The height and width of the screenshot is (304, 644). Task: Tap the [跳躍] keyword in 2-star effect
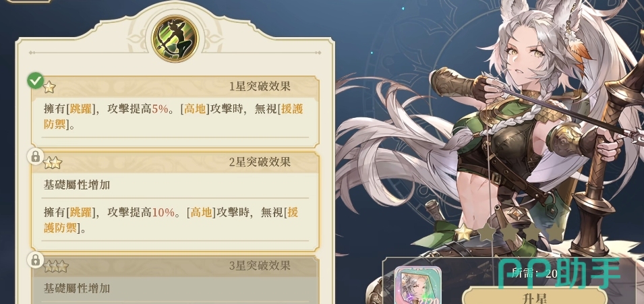tap(80, 212)
